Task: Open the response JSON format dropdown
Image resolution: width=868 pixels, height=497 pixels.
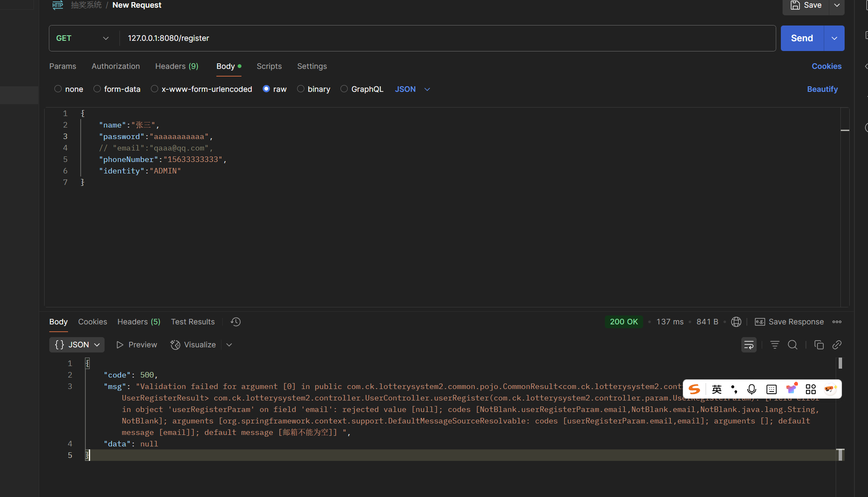Action: click(x=77, y=345)
